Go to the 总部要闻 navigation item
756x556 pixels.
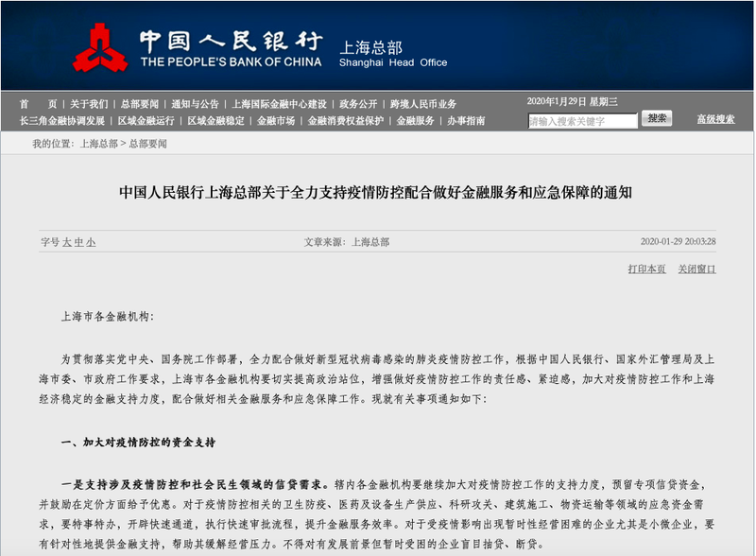coord(139,104)
